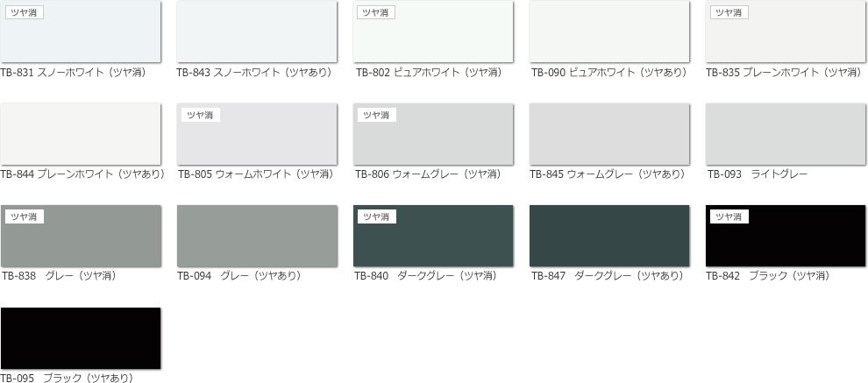The width and height of the screenshot is (868, 383).
Task: Select the TB-831 Snow White matte swatch
Action: [x=81, y=35]
